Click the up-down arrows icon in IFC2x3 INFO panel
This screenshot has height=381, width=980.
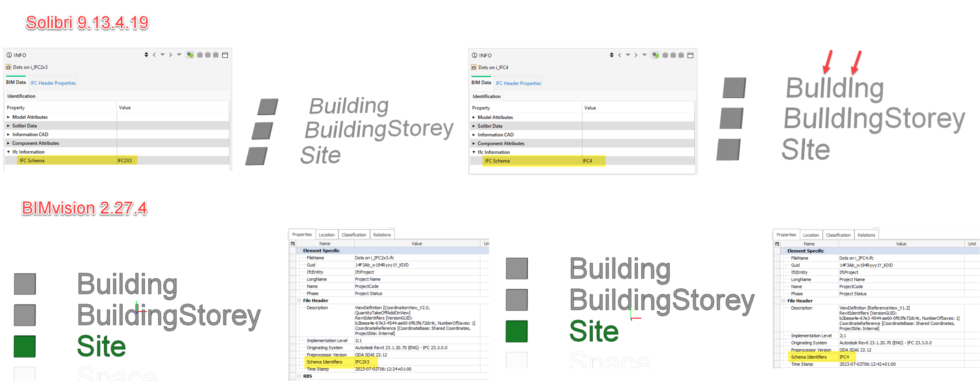(146, 55)
